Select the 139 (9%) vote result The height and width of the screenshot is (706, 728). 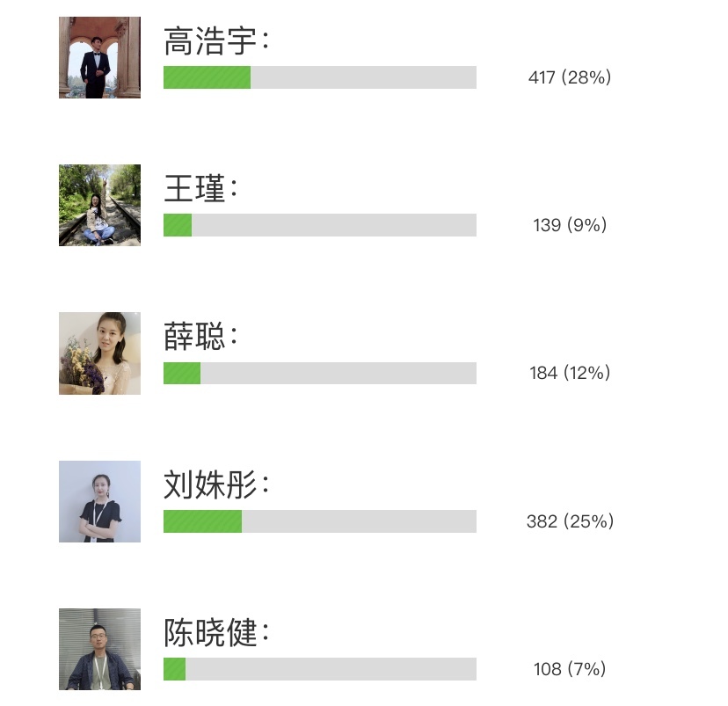[570, 225]
